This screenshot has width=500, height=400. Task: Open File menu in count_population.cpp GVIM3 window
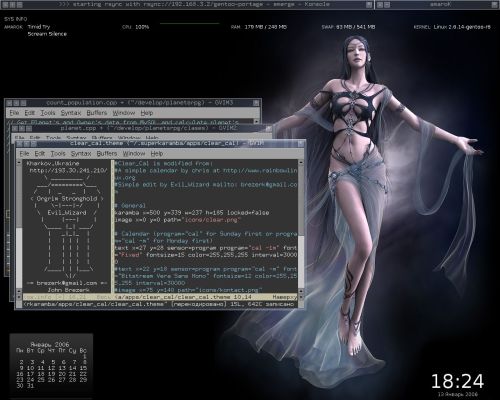click(14, 113)
